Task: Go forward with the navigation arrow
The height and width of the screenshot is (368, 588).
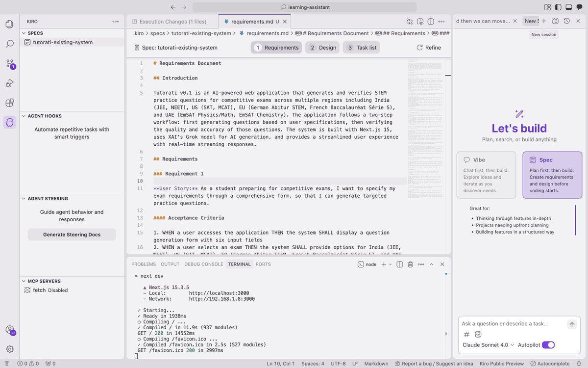Action: (x=184, y=7)
